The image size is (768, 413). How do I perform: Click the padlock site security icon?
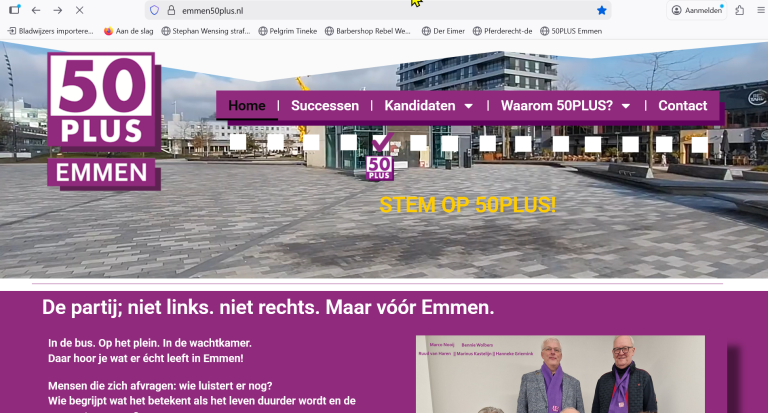point(171,10)
